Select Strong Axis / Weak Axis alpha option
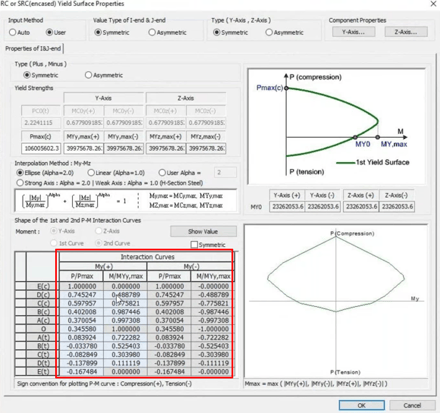Image resolution: width=440 pixels, height=413 pixels. [20, 183]
